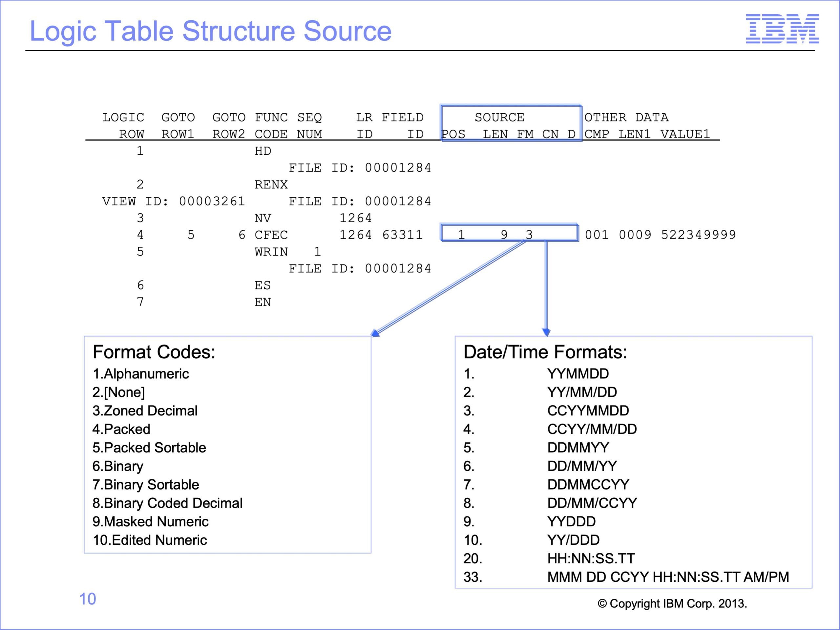Click function code 'CFEC' in row 4
This screenshot has width=840, height=630.
pyautogui.click(x=271, y=235)
